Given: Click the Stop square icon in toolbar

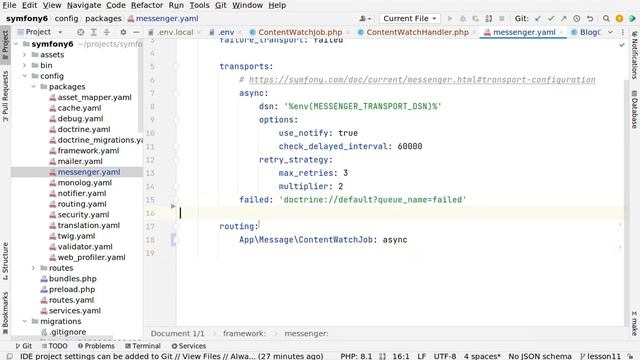Looking at the screenshot, I should tap(502, 18).
